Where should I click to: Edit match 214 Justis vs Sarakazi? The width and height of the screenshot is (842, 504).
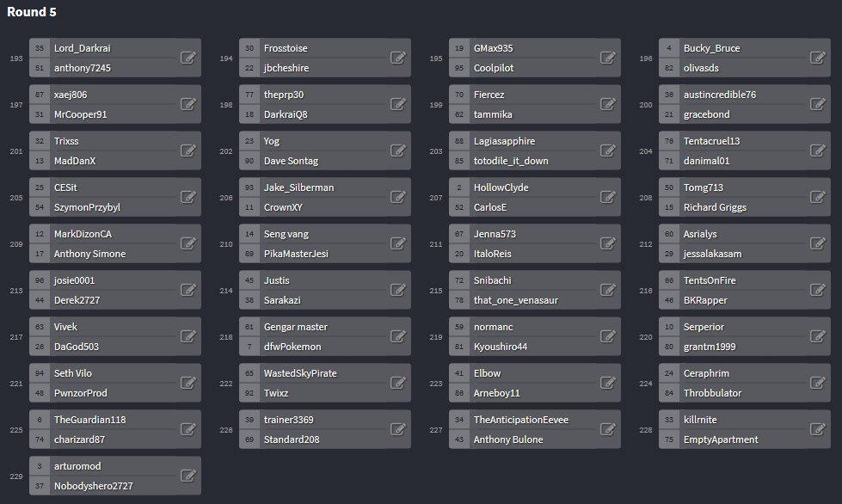[x=398, y=290]
